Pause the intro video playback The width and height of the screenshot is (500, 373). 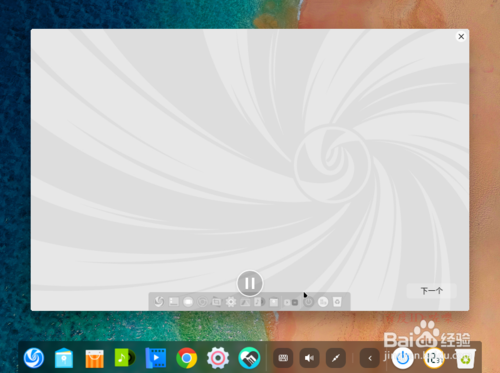tap(250, 283)
